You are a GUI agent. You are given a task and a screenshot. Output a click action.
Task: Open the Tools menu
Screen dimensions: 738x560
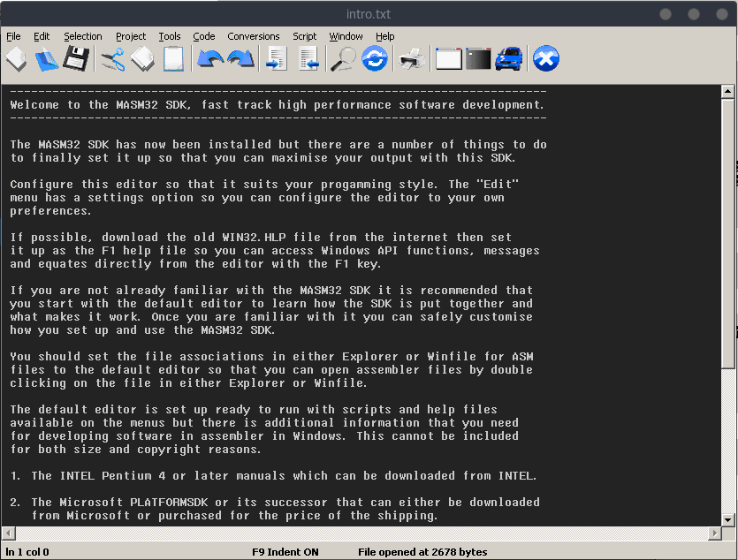(170, 36)
